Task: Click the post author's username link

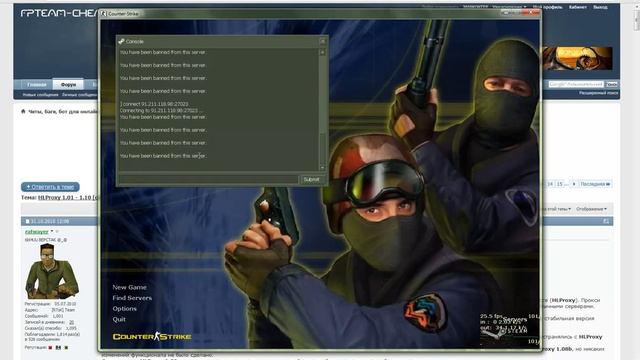Action: [37, 232]
